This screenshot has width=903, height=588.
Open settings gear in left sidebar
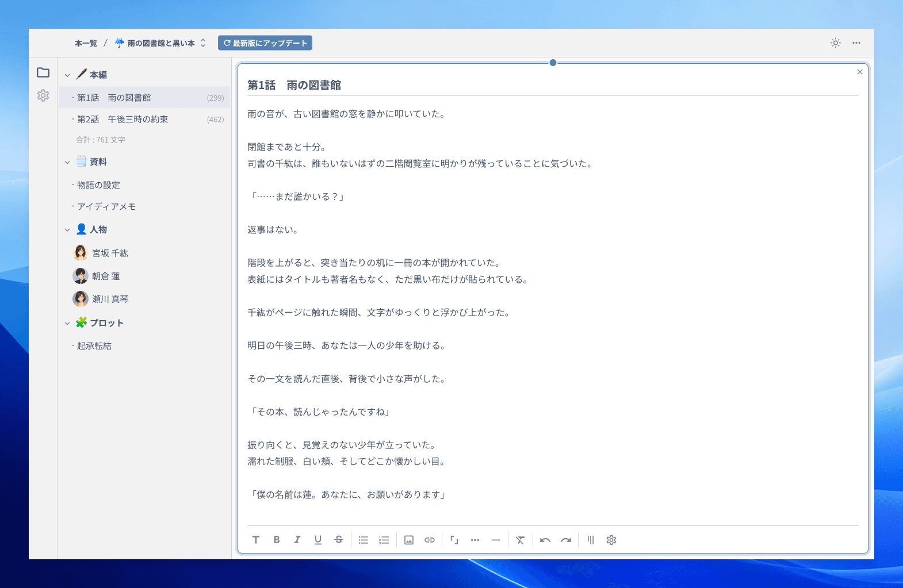tap(43, 95)
